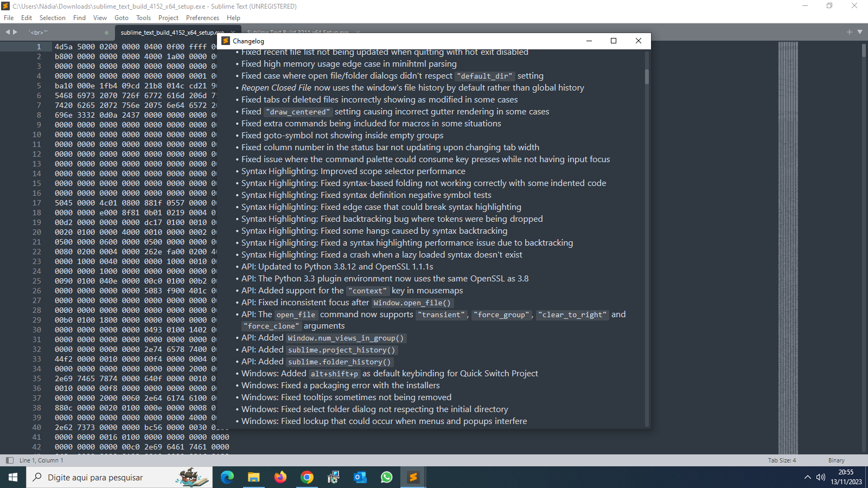This screenshot has height=488, width=868.
Task: Click line number 42 in the gutter
Action: [37, 447]
